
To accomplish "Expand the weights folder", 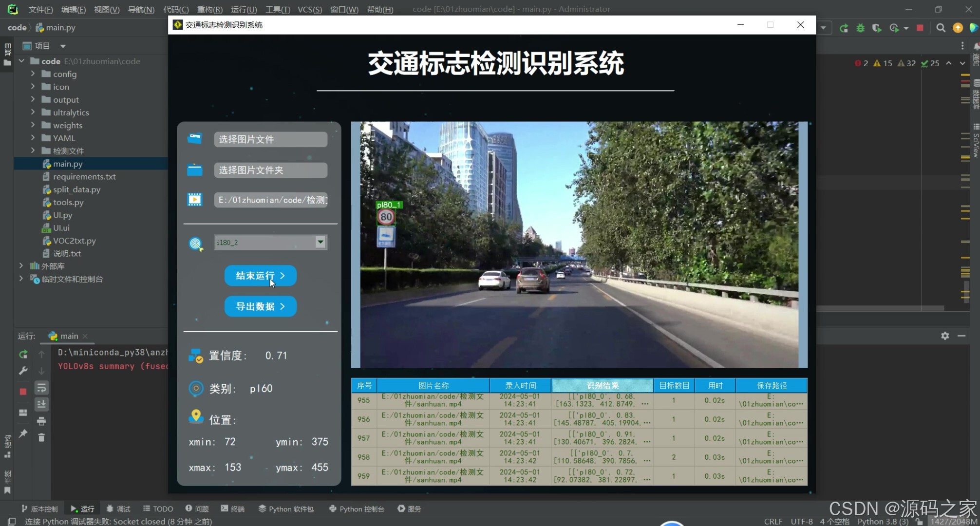I will click(x=33, y=125).
